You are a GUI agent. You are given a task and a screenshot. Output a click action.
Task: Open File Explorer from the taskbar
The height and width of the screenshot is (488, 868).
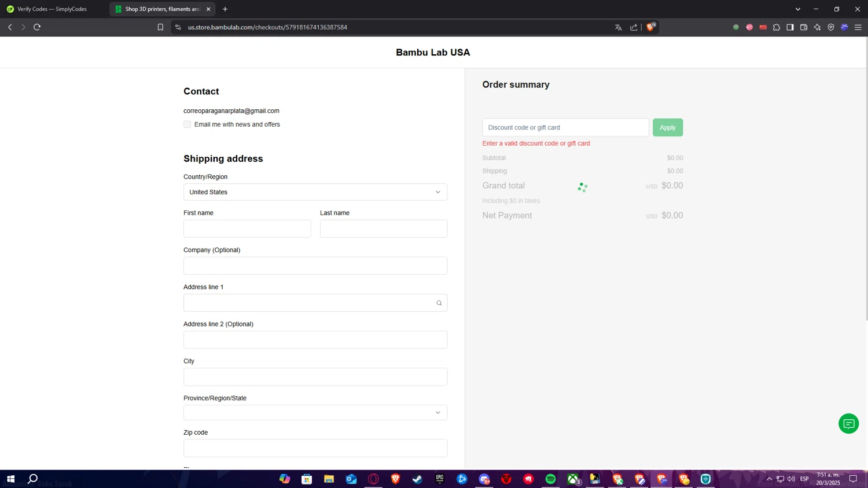[329, 479]
